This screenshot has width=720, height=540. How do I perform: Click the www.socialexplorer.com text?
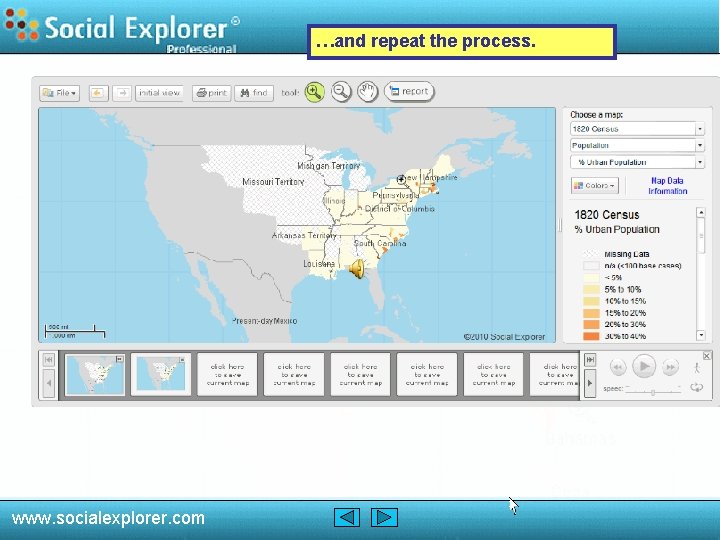click(x=108, y=518)
